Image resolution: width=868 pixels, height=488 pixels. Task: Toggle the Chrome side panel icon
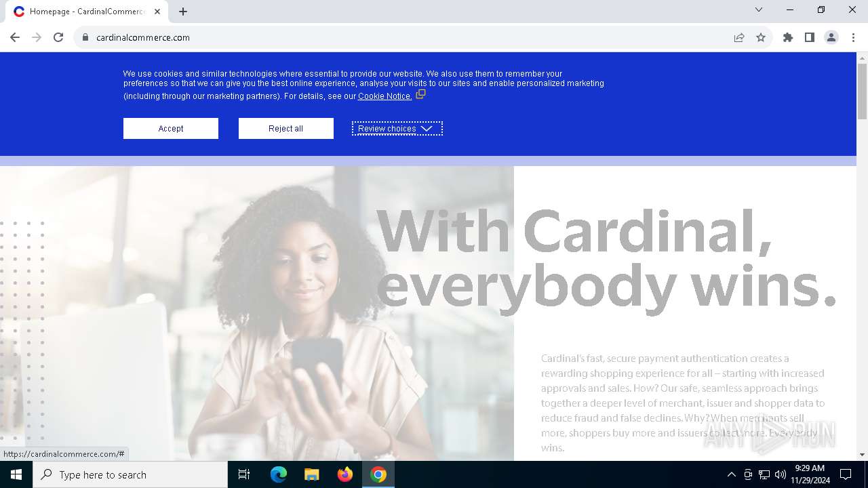click(x=810, y=37)
